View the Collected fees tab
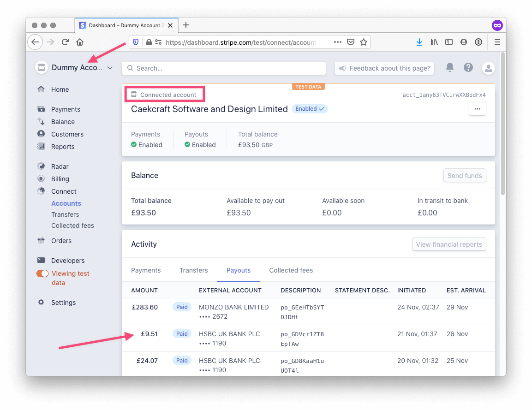This screenshot has width=532, height=410. pyautogui.click(x=291, y=270)
